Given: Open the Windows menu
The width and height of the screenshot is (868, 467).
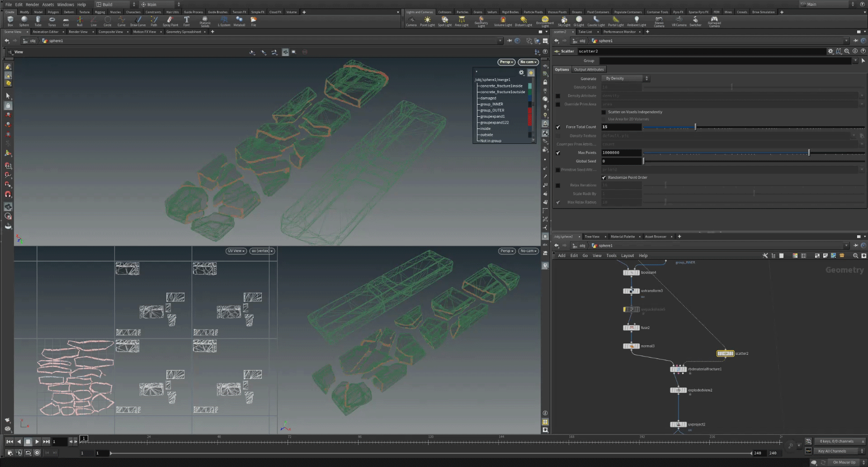Looking at the screenshot, I should pos(66,5).
